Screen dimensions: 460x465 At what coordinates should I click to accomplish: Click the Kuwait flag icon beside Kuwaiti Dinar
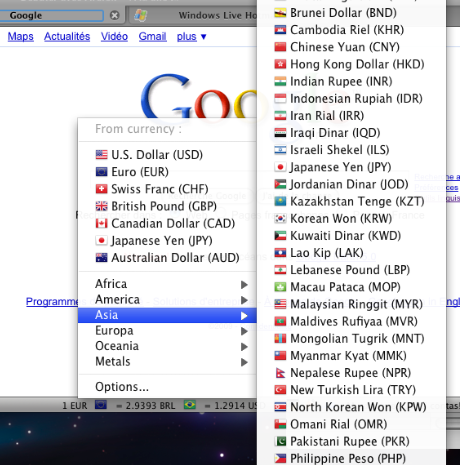click(280, 236)
